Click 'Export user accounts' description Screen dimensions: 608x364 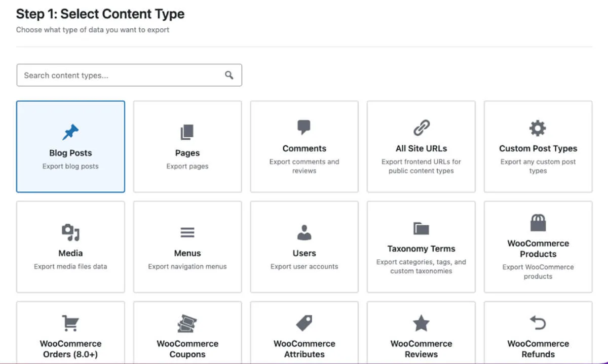[304, 266]
